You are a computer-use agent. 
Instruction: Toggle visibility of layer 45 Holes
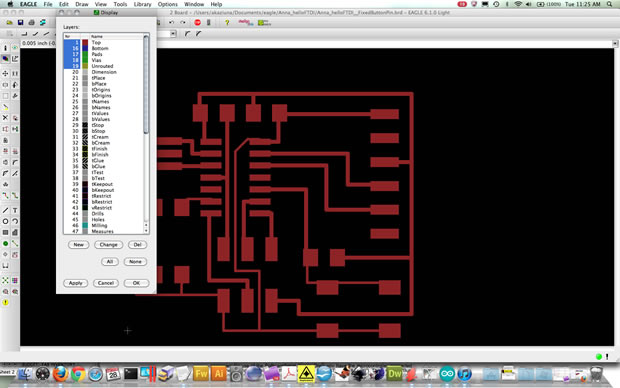point(71,220)
